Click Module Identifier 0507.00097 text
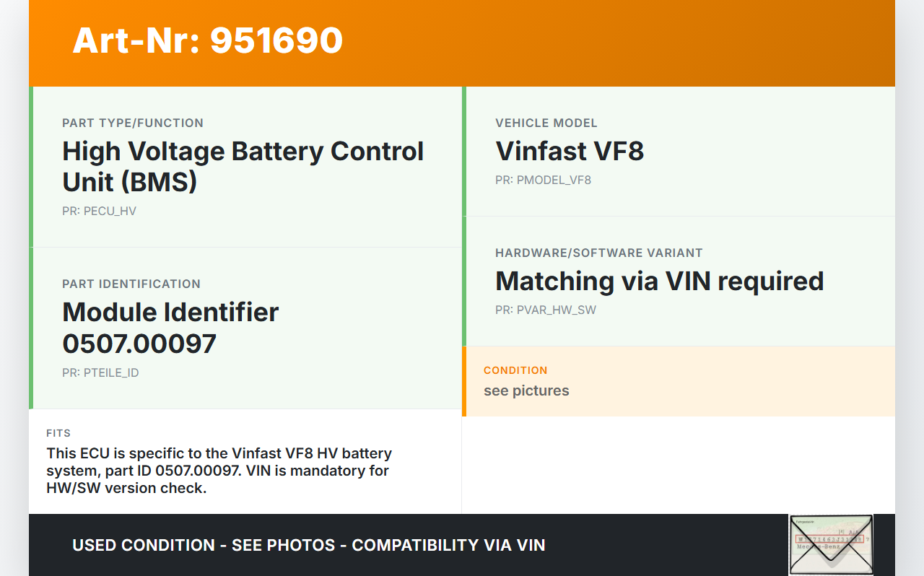 170,328
